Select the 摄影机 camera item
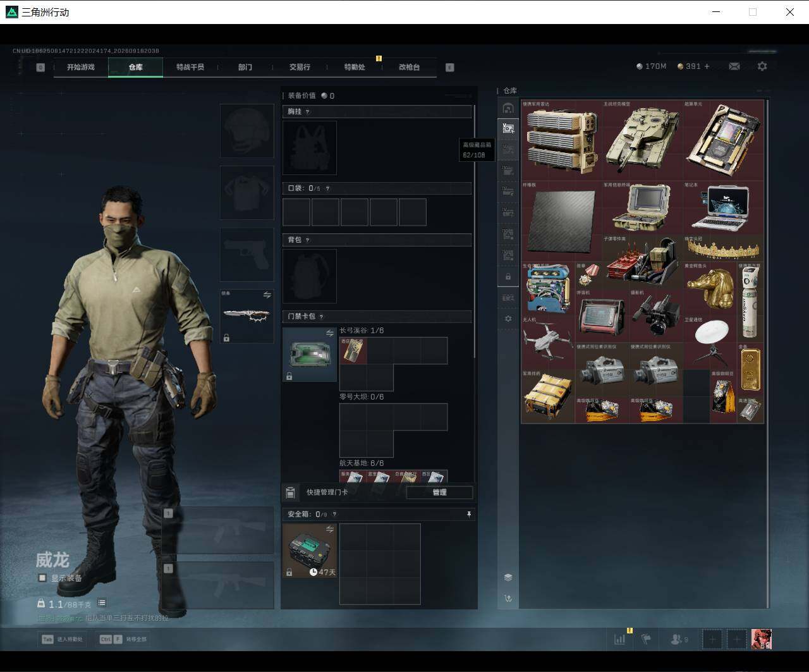Screen dimensions: 809x672 click(x=655, y=315)
